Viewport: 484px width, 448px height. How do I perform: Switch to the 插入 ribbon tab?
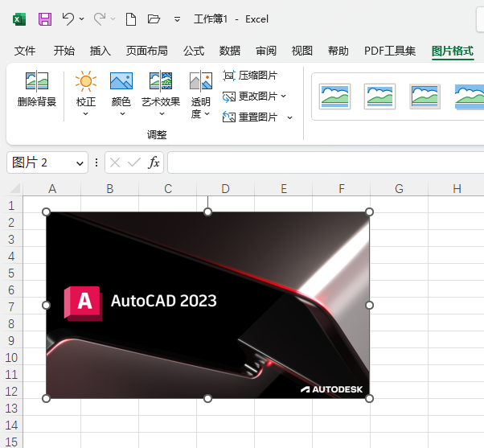100,51
